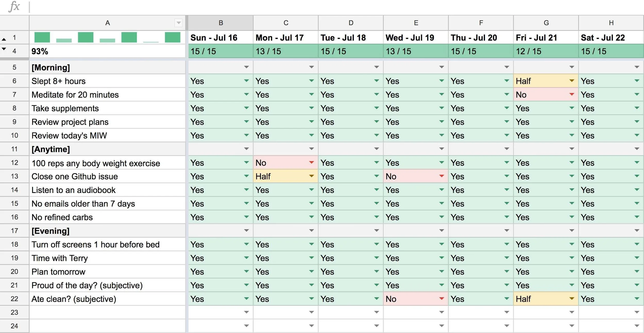Expand hidden rows with up arrow at row 1
This screenshot has width=644, height=333.
(x=4, y=39)
